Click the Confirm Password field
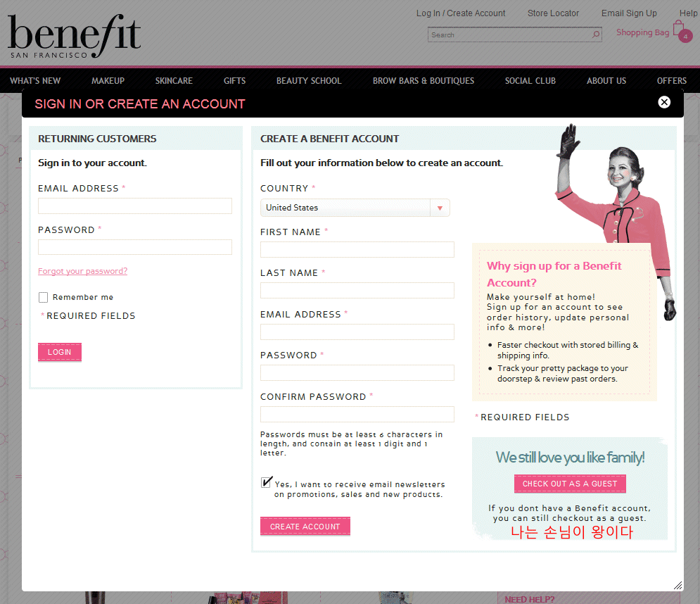The width and height of the screenshot is (700, 604). point(357,414)
